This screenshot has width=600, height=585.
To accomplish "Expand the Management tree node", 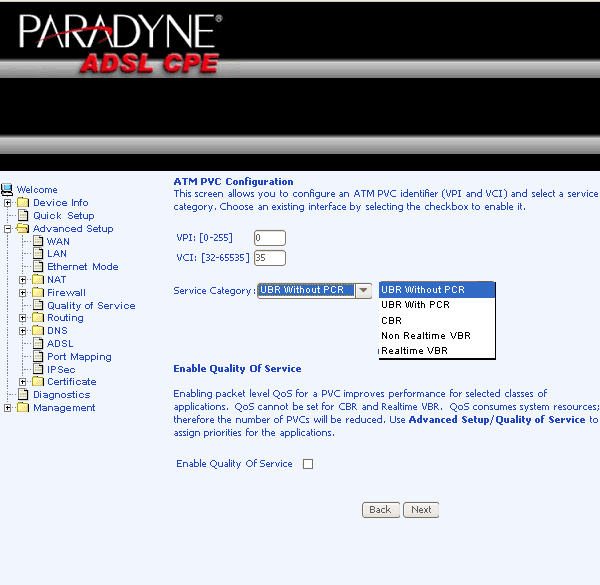I will point(7,408).
